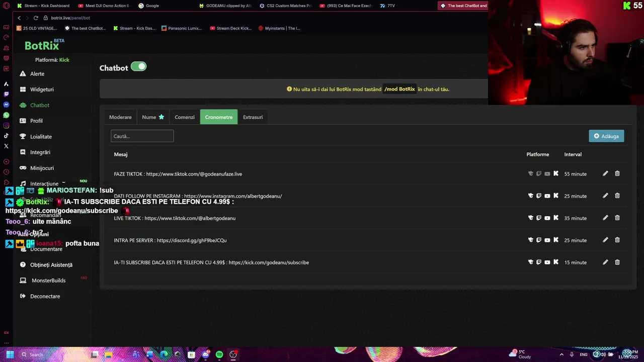Switch to the Moderare tab

120,117
